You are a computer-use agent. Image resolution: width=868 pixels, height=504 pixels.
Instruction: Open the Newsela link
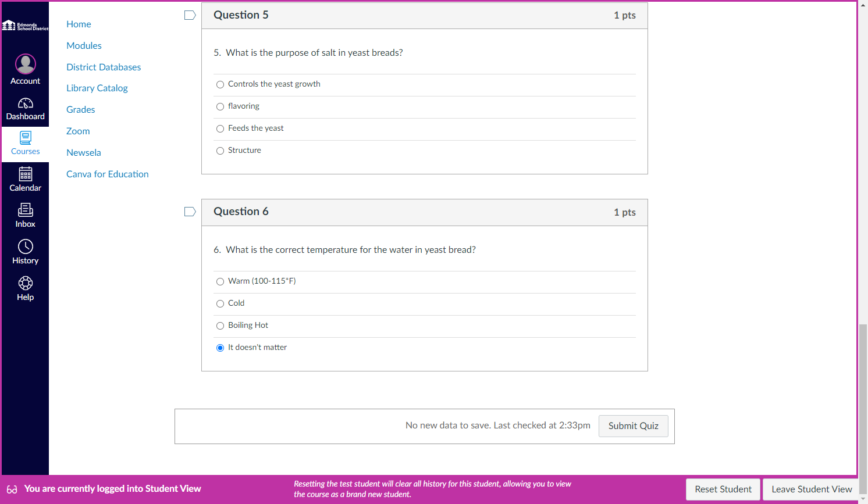click(x=84, y=152)
